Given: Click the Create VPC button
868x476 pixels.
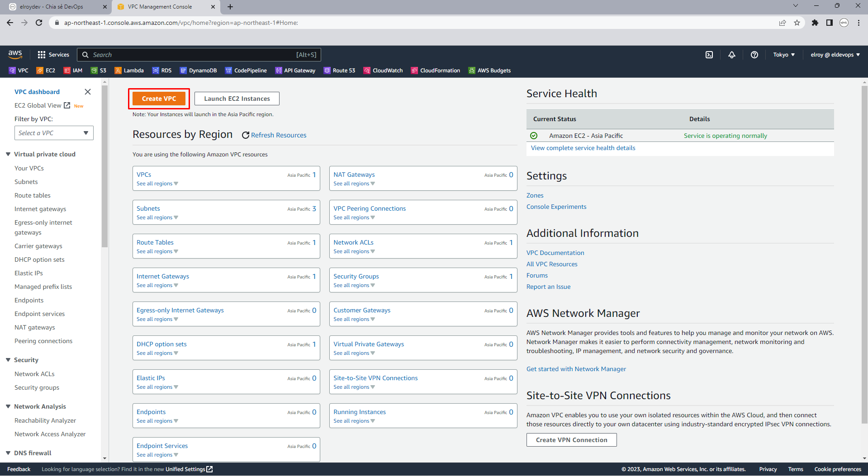Looking at the screenshot, I should pyautogui.click(x=159, y=99).
